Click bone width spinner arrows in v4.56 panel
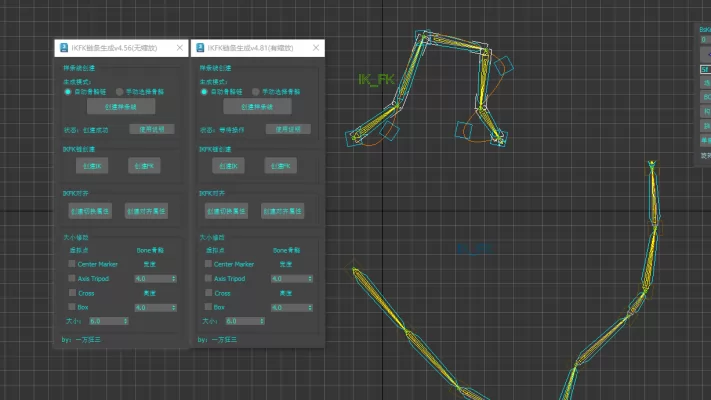Image resolution: width=711 pixels, height=400 pixels. coord(174,278)
